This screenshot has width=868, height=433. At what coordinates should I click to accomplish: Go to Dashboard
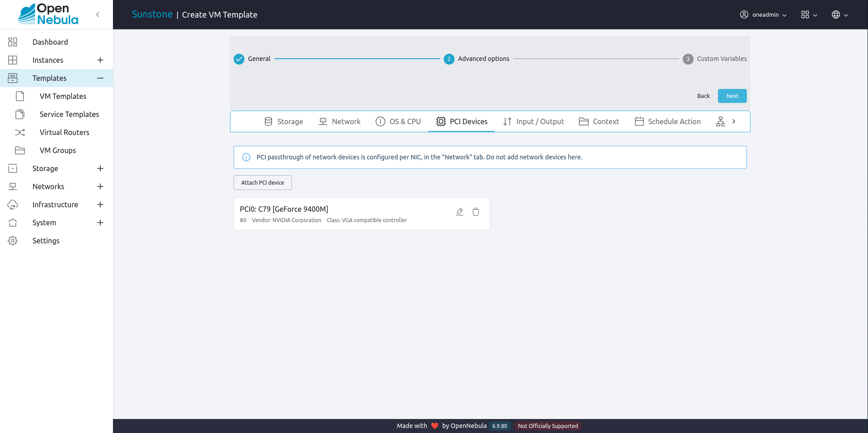[x=50, y=42]
